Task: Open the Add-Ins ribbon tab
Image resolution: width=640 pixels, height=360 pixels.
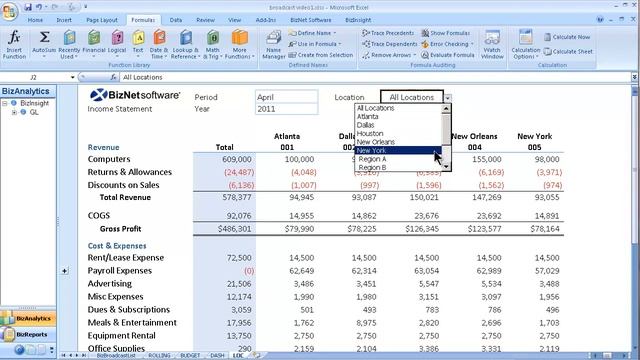Action: point(265,20)
